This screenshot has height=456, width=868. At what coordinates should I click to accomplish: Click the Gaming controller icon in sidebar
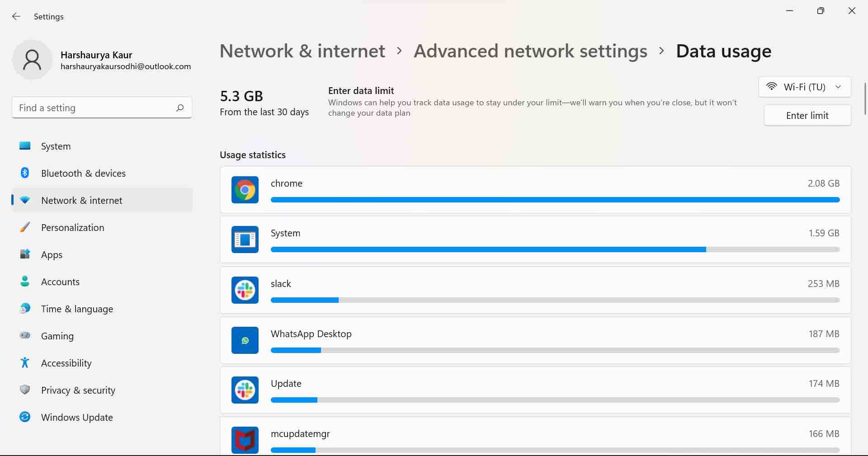coord(25,336)
